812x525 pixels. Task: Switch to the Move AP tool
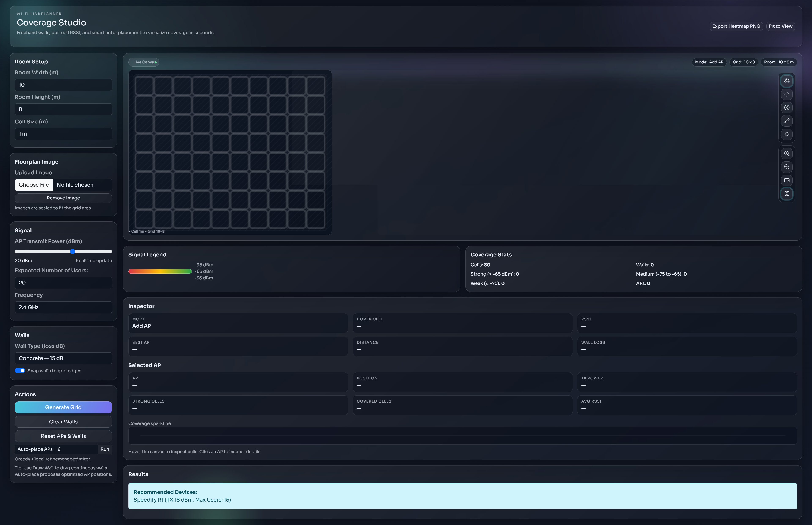pyautogui.click(x=787, y=94)
